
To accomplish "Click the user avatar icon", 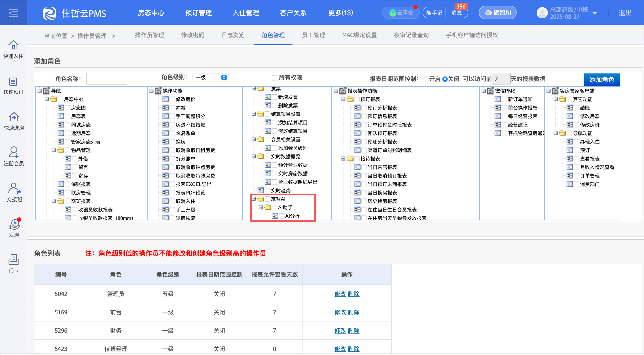I will pos(542,13).
